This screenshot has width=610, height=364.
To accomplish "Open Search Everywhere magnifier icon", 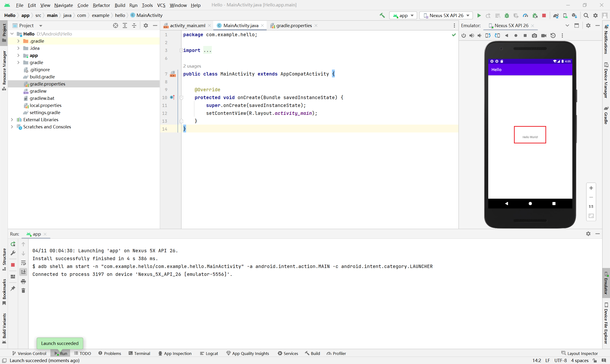I will click(x=586, y=15).
